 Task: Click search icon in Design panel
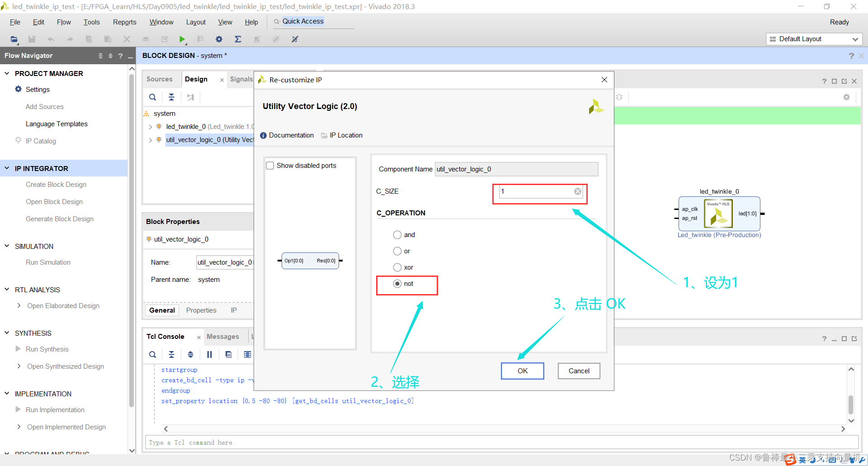153,97
